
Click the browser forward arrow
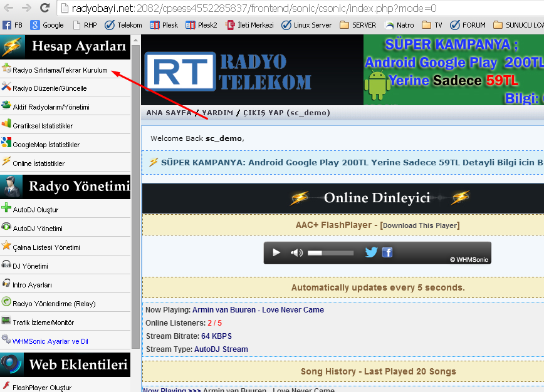[x=26, y=8]
